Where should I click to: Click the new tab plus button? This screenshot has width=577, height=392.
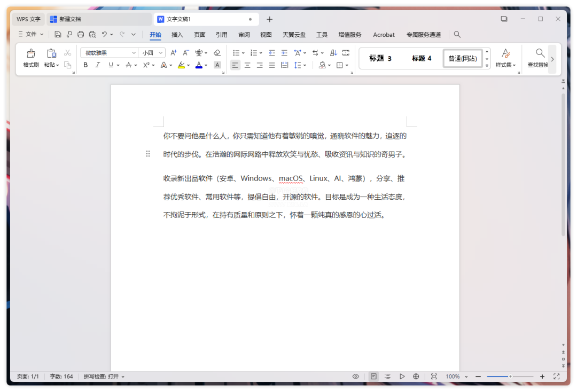(269, 19)
